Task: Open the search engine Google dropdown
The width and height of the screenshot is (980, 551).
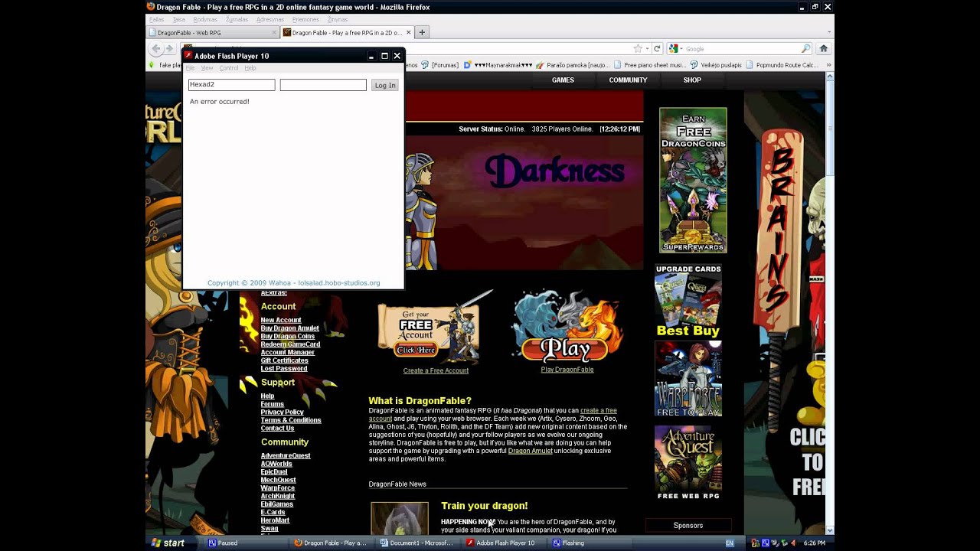Action: coord(675,48)
